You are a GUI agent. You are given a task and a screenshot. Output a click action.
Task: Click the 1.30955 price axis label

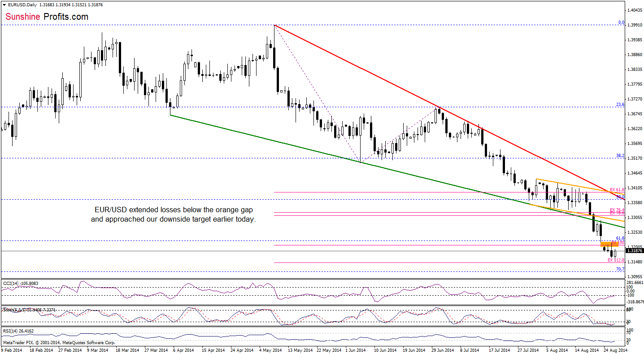[x=635, y=276]
